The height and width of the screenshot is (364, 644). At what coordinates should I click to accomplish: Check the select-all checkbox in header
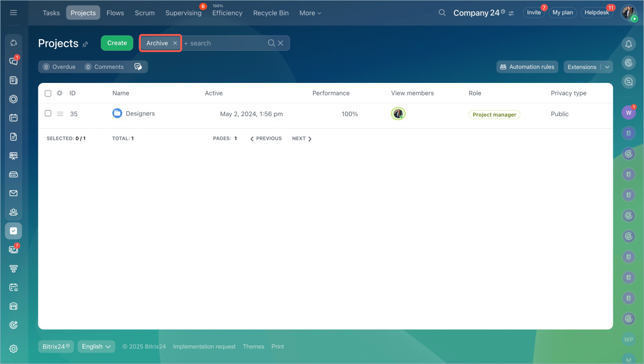[x=48, y=93]
